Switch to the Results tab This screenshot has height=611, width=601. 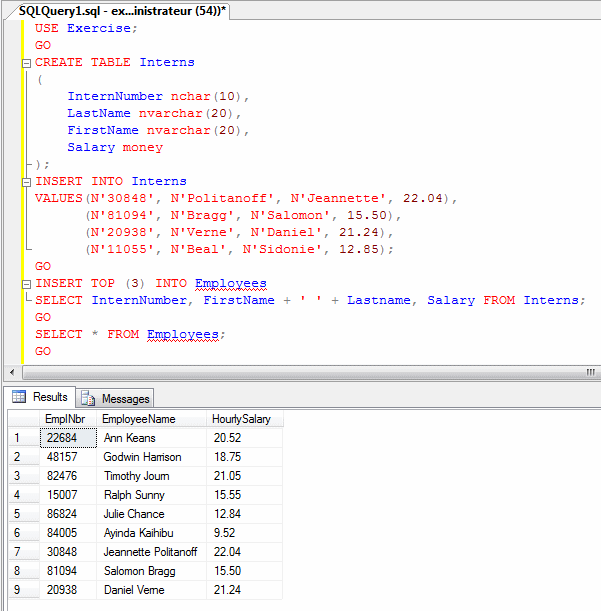click(40, 397)
